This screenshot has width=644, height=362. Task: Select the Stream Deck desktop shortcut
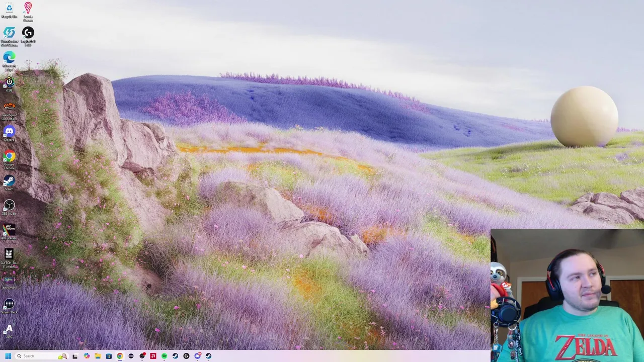click(9, 306)
